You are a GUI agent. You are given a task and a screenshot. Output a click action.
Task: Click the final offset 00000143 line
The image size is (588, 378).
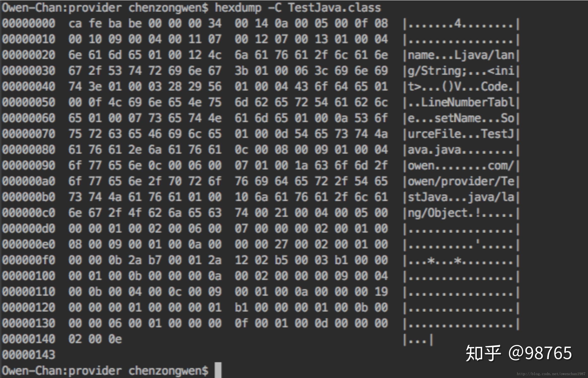coord(29,355)
